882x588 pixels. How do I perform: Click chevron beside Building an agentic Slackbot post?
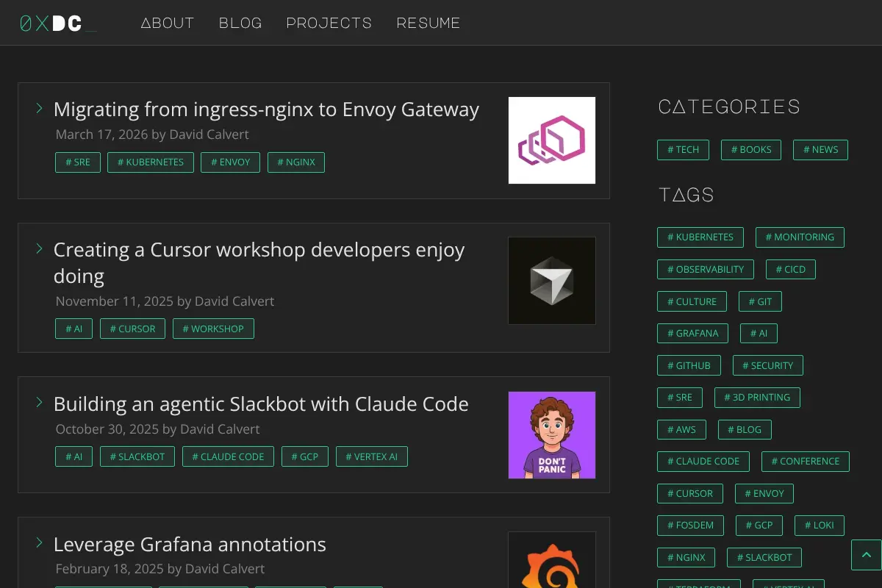40,403
